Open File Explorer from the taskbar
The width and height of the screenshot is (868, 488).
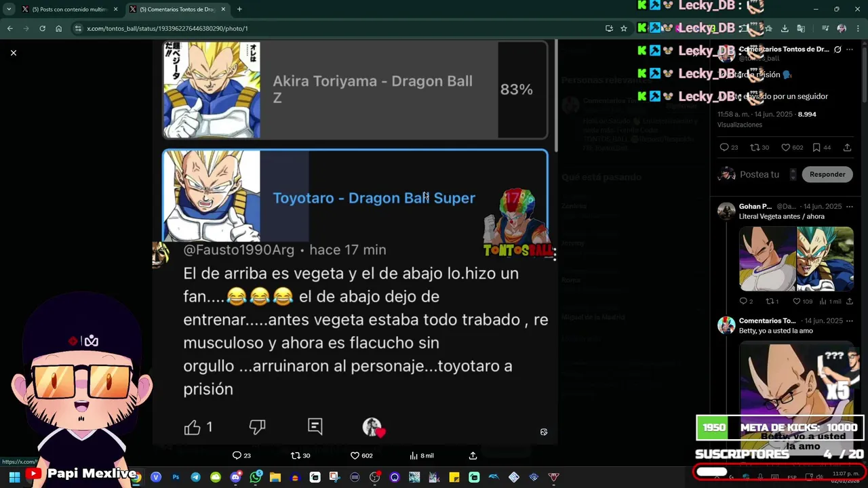pos(275,477)
